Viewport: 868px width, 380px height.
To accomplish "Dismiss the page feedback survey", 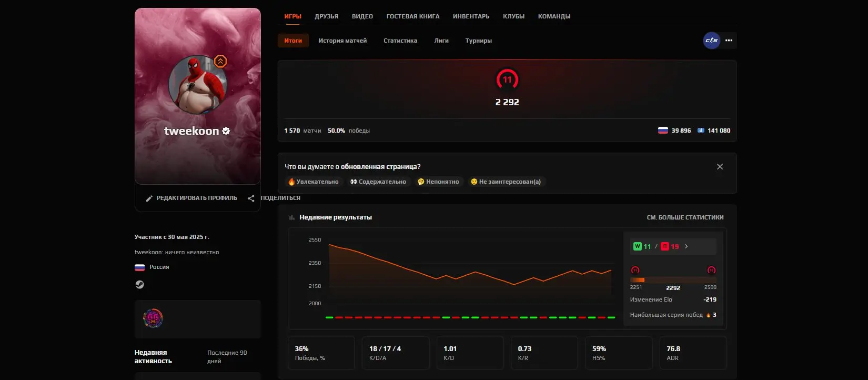I will coord(720,167).
